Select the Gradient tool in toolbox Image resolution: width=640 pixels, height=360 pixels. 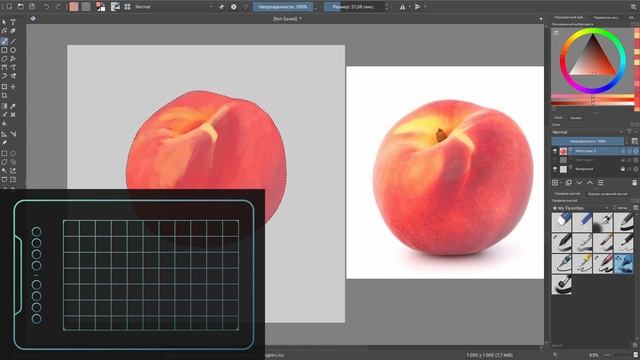(4, 106)
